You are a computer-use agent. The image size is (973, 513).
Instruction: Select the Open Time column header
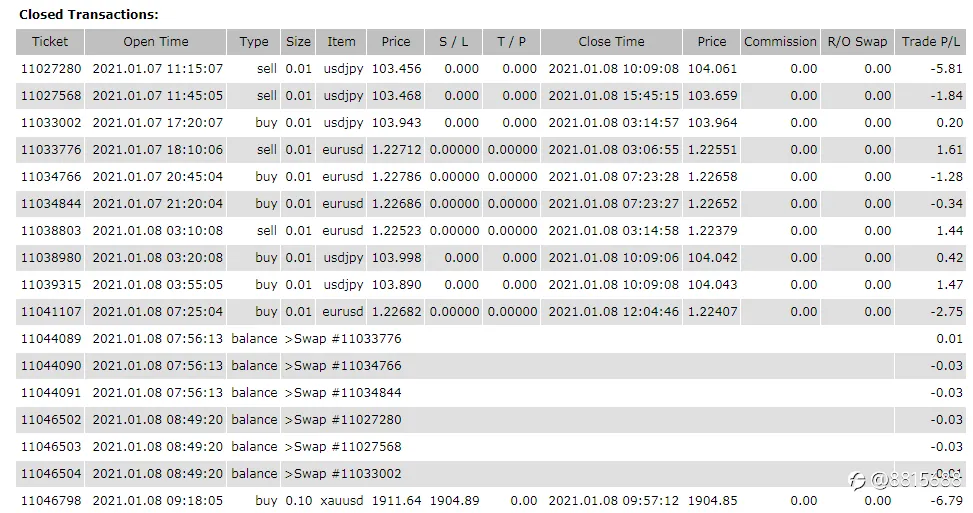[x=156, y=42]
